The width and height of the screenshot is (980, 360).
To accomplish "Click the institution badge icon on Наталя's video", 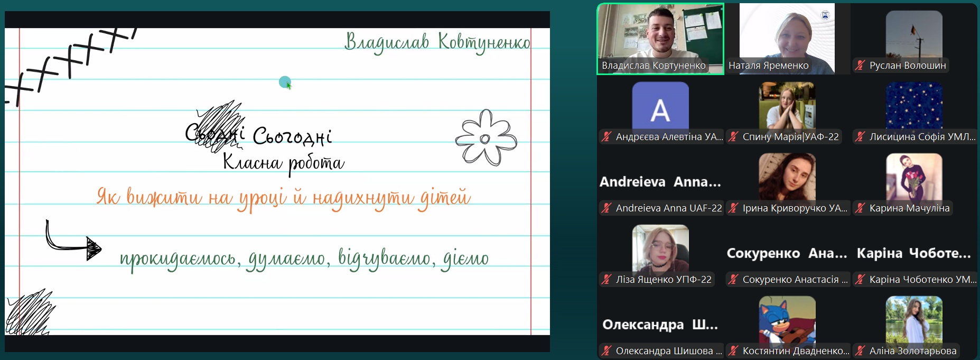I will pyautogui.click(x=825, y=15).
